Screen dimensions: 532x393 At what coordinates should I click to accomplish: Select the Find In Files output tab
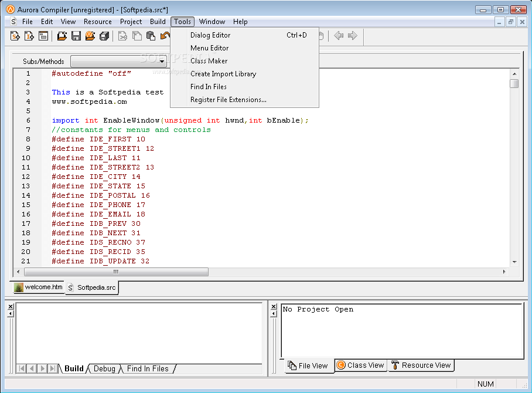pyautogui.click(x=148, y=368)
